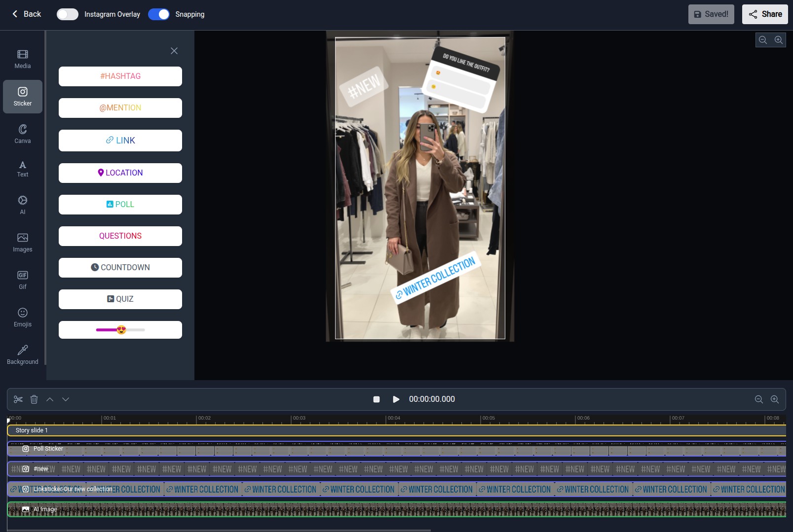Disable the Snapping toggle

tap(159, 14)
